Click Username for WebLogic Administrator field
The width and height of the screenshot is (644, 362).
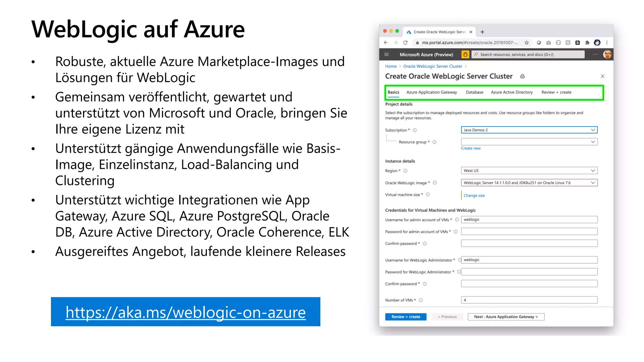(529, 260)
